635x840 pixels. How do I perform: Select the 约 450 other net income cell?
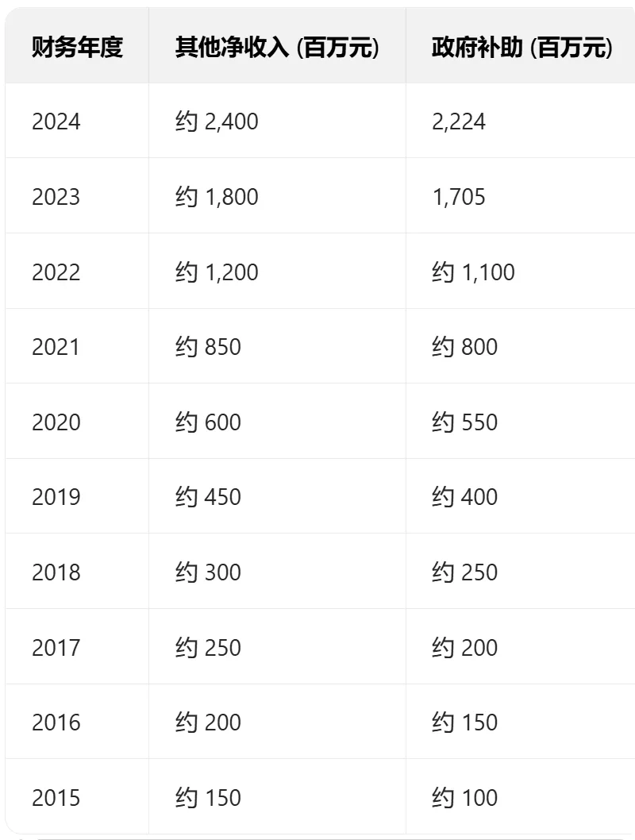pos(208,497)
